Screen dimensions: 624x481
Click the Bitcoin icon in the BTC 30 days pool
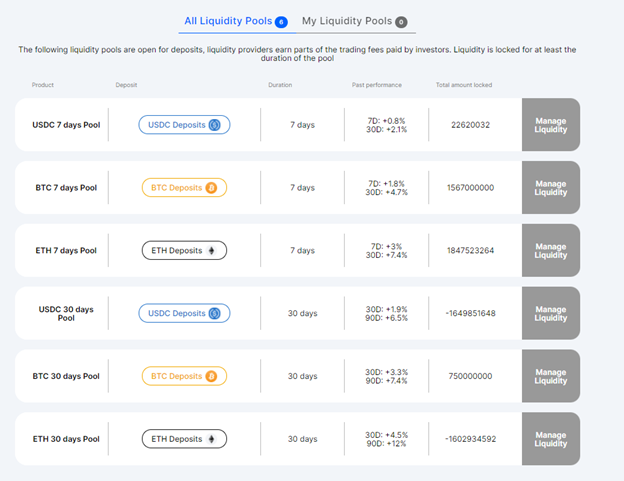(211, 376)
